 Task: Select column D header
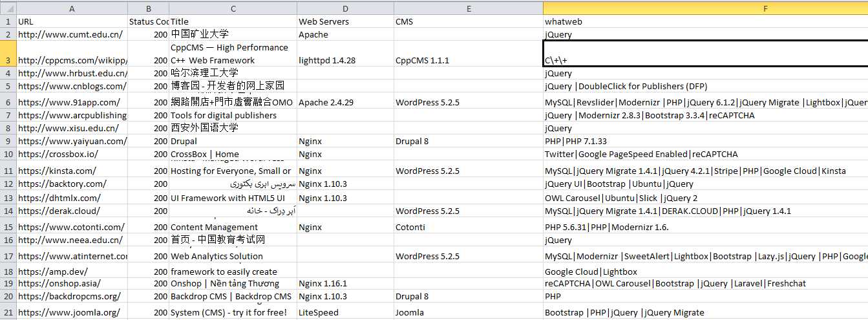[x=345, y=8]
